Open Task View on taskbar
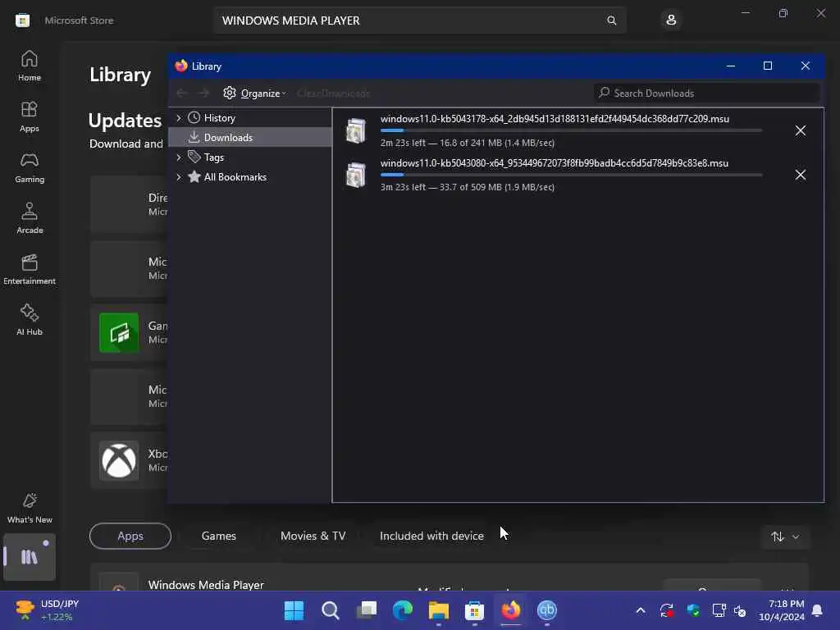The height and width of the screenshot is (630, 840). [367, 610]
